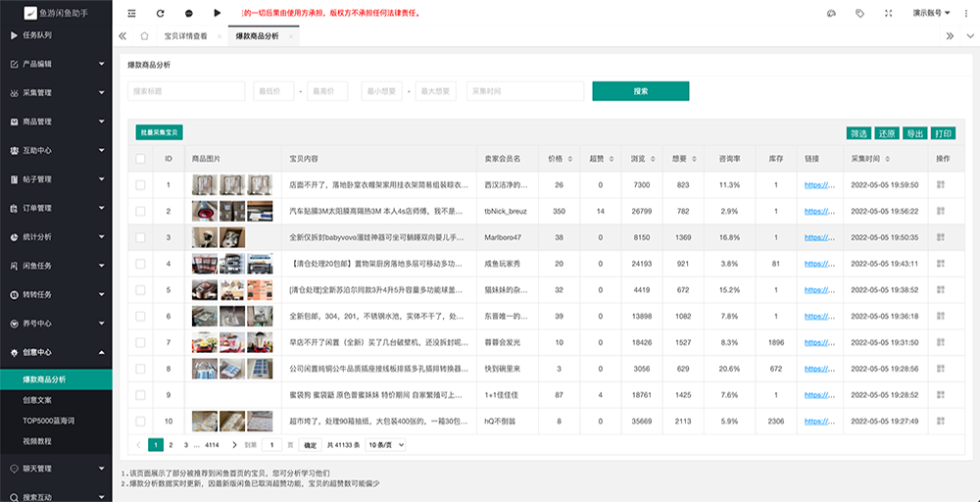The height and width of the screenshot is (502, 980).
Task: Click the green 搜索 button
Action: click(x=641, y=91)
